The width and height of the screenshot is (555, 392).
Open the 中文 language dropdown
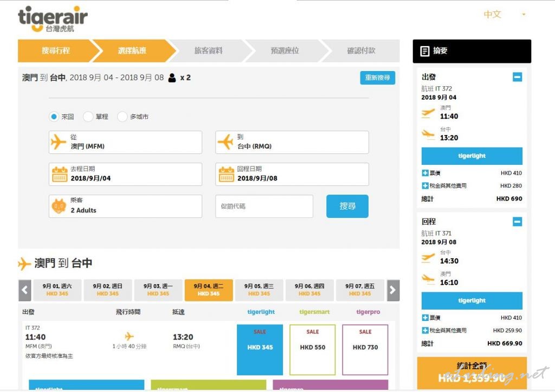pyautogui.click(x=505, y=15)
